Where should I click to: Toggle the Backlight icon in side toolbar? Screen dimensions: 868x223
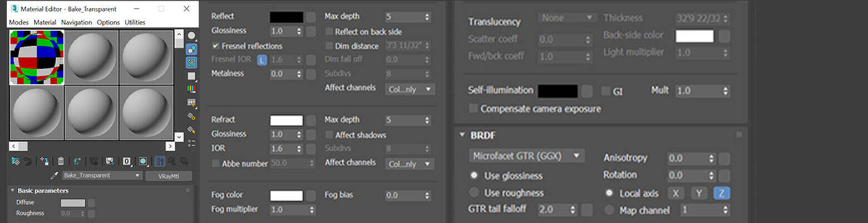click(x=191, y=49)
